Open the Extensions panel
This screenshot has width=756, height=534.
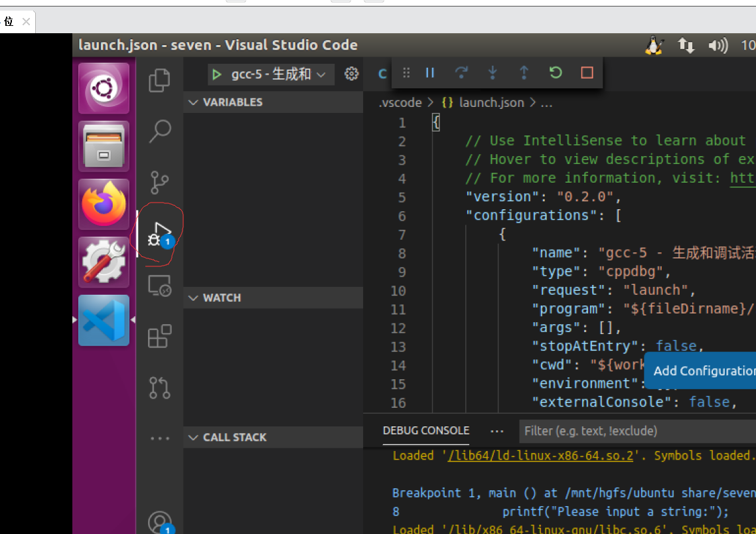click(x=159, y=337)
